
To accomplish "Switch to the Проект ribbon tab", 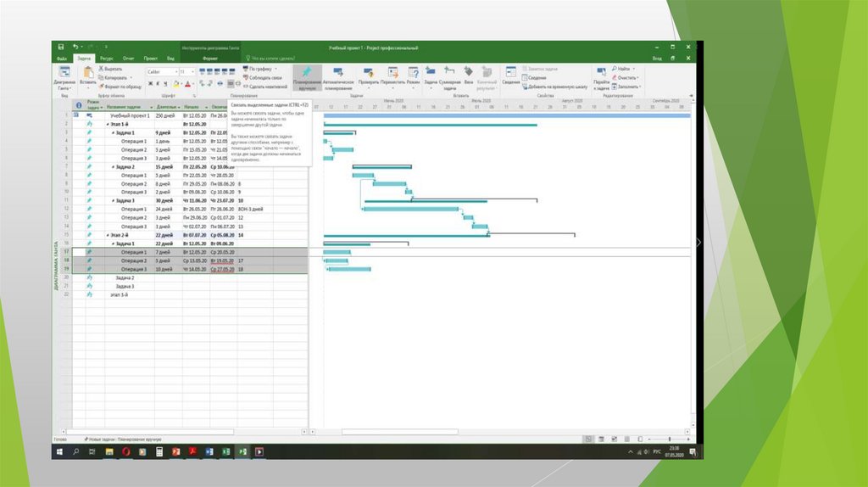I will 151,59.
